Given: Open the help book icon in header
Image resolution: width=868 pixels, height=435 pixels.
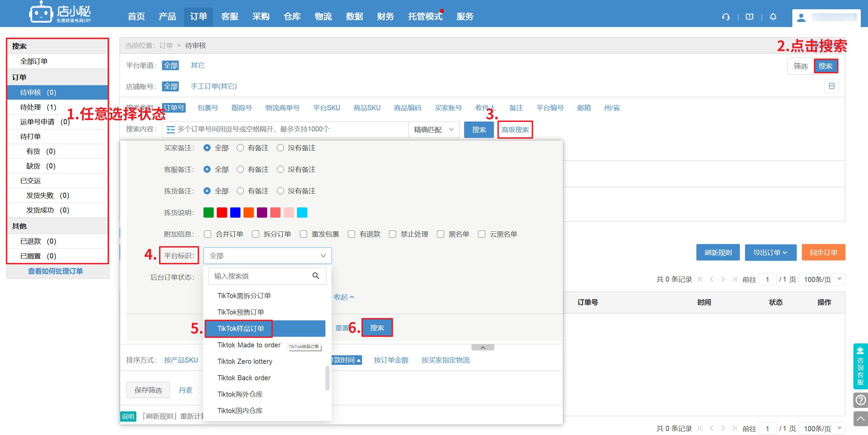Looking at the screenshot, I should pyautogui.click(x=749, y=17).
